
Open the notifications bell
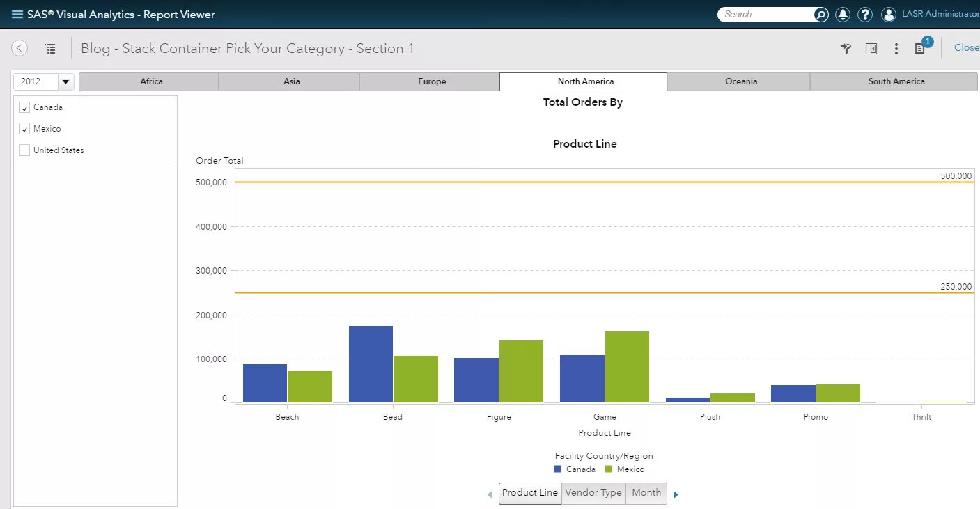point(843,14)
